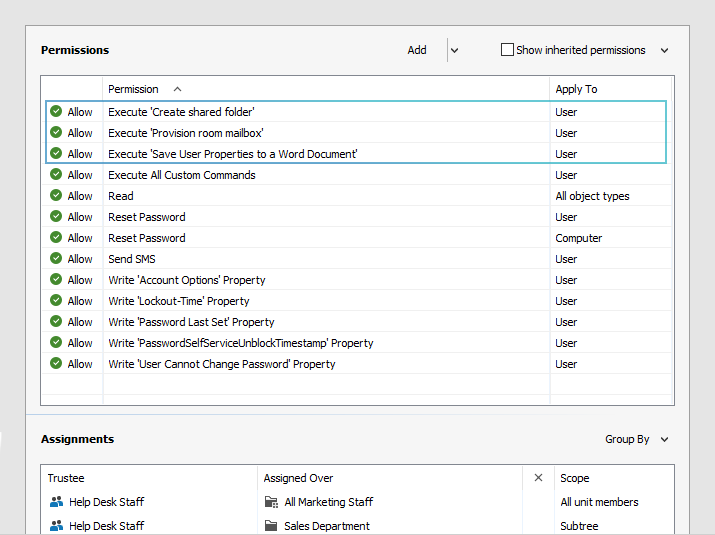Select Execute 'Save User Properties to a Word Document'
This screenshot has height=535, width=715.
pyautogui.click(x=233, y=154)
